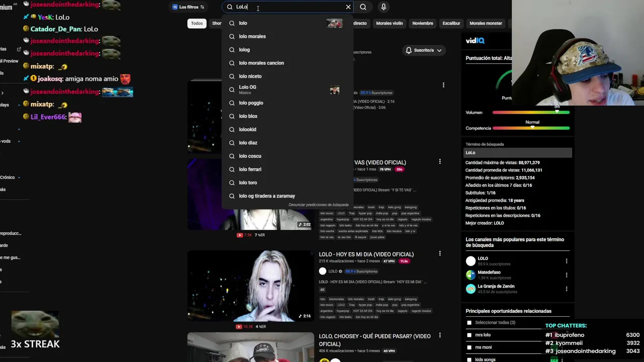Choose the 'lolo niceto' suggestion

point(287,76)
